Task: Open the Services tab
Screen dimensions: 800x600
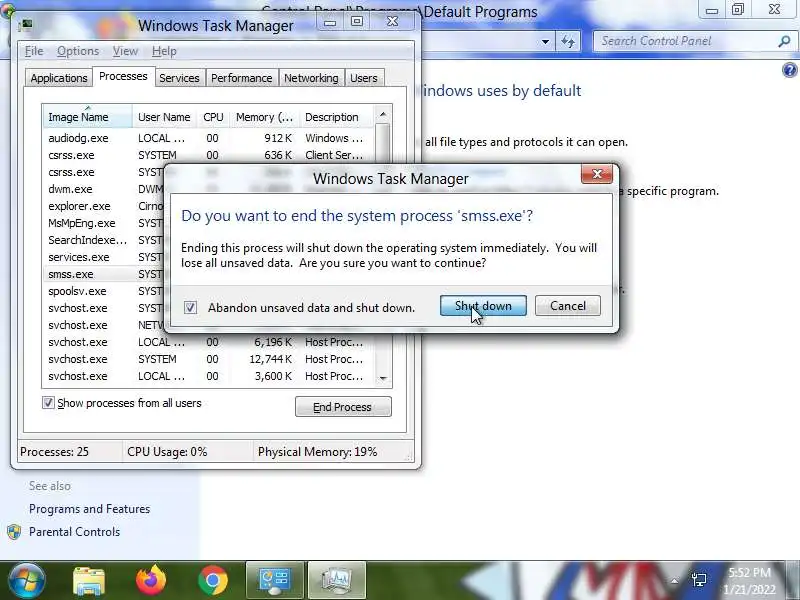Action: tap(179, 78)
